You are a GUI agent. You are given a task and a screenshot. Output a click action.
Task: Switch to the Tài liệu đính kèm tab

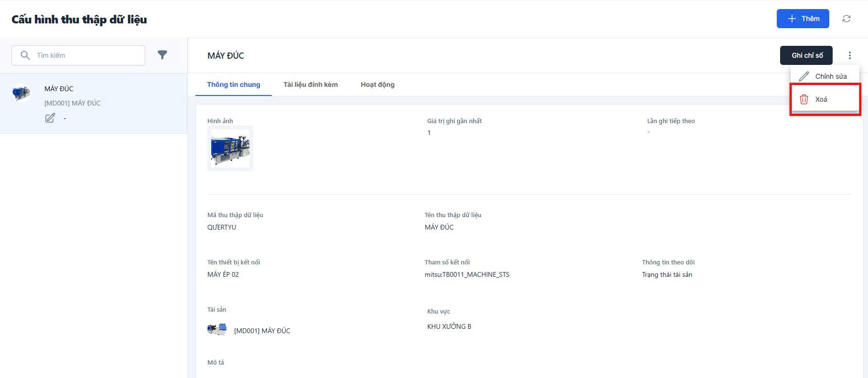click(311, 84)
